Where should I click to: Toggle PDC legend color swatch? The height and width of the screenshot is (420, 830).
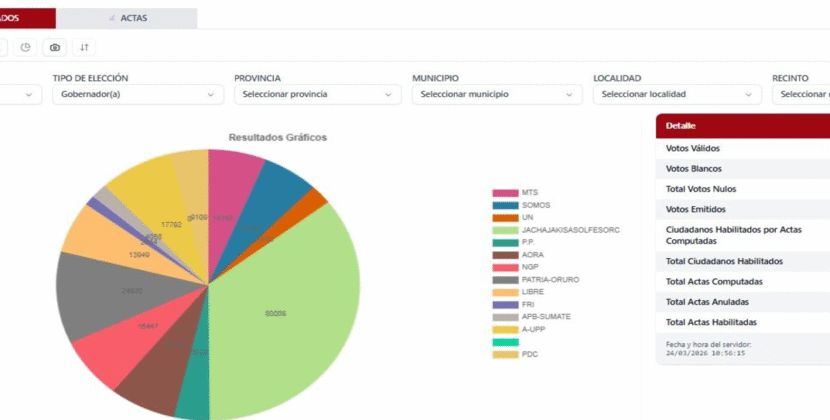click(505, 354)
